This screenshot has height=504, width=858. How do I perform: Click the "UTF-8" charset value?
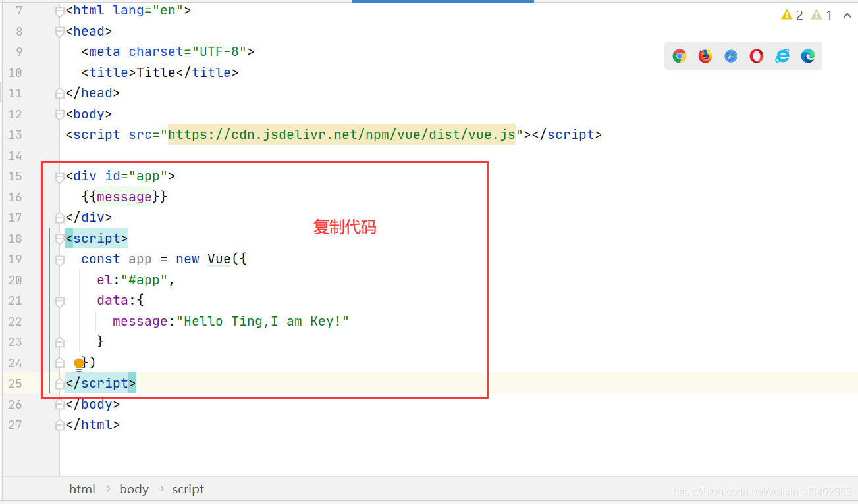(x=220, y=51)
